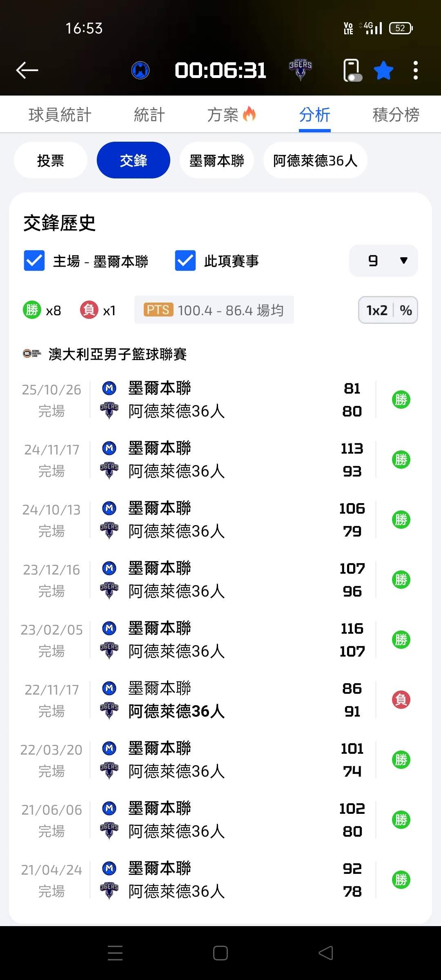Tap the Adelaide 36ers logo in header
The image size is (441, 980).
(301, 70)
